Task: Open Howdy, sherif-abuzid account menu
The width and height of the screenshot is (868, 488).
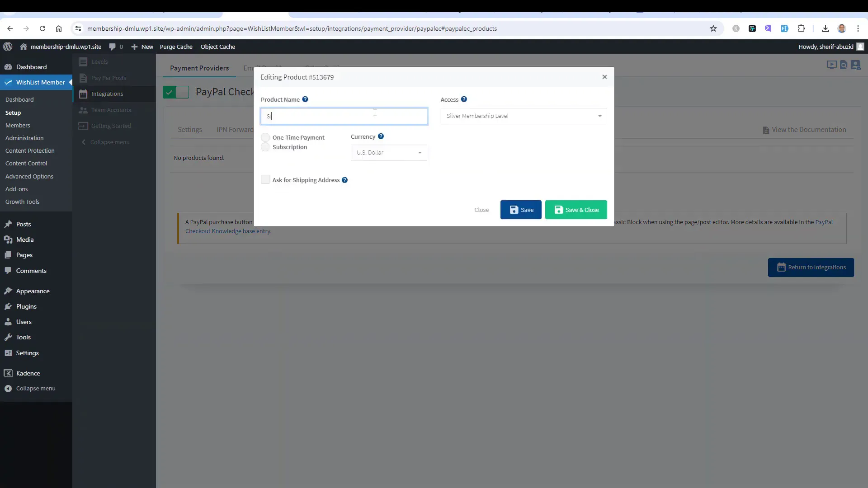Action: point(831,47)
